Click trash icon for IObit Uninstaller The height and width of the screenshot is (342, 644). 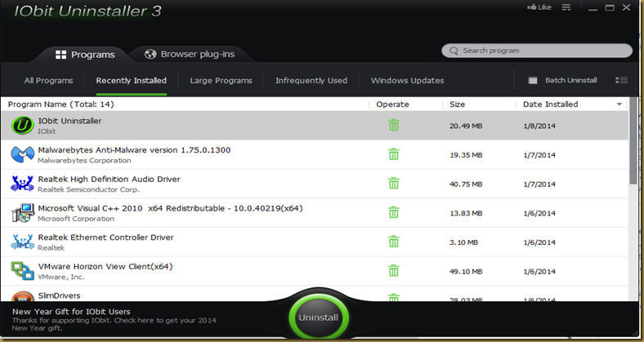[393, 125]
